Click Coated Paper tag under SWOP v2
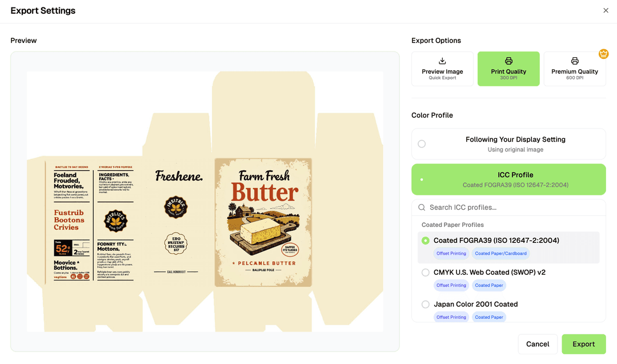Viewport: 617px width, 364px height. (489, 286)
